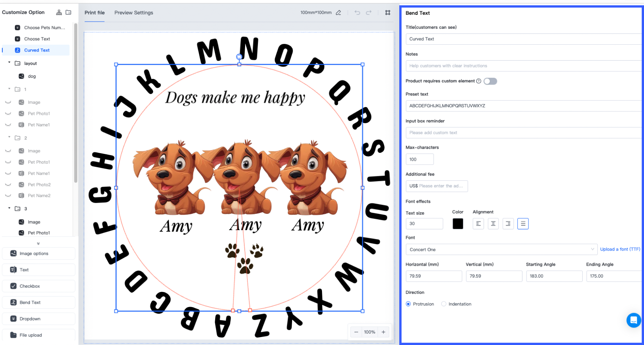Click the Title field containing Curved Text
The width and height of the screenshot is (644, 345).
pos(524,39)
